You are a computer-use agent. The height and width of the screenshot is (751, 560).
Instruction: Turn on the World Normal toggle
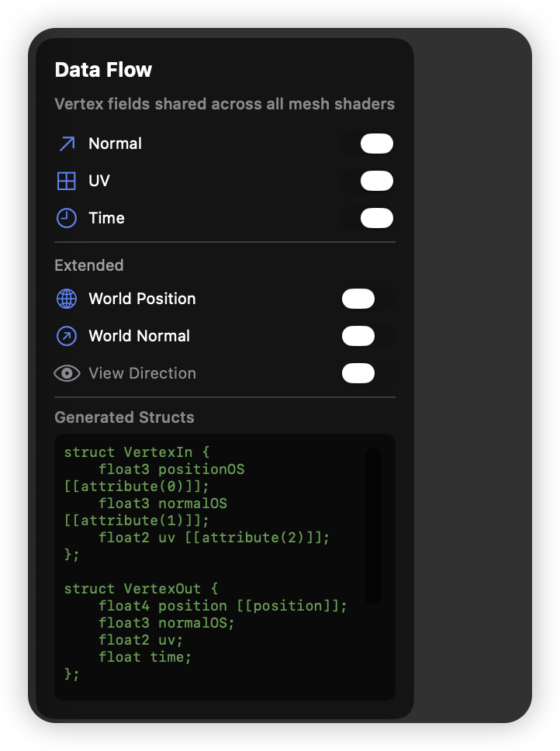tap(358, 336)
